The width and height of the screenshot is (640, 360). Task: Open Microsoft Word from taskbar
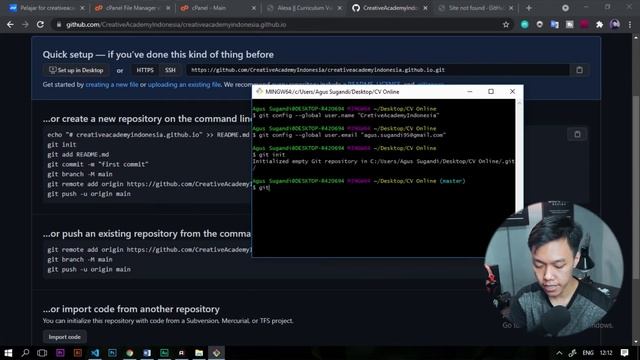[x=147, y=353]
